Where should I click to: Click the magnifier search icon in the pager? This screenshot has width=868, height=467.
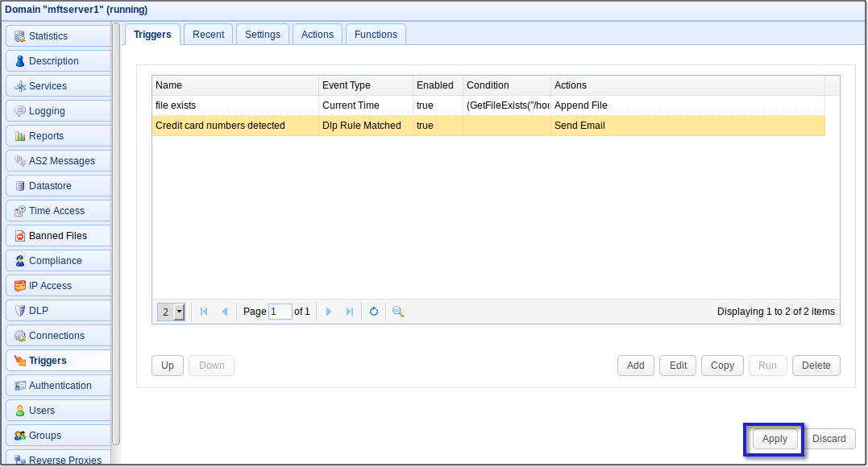coord(397,312)
